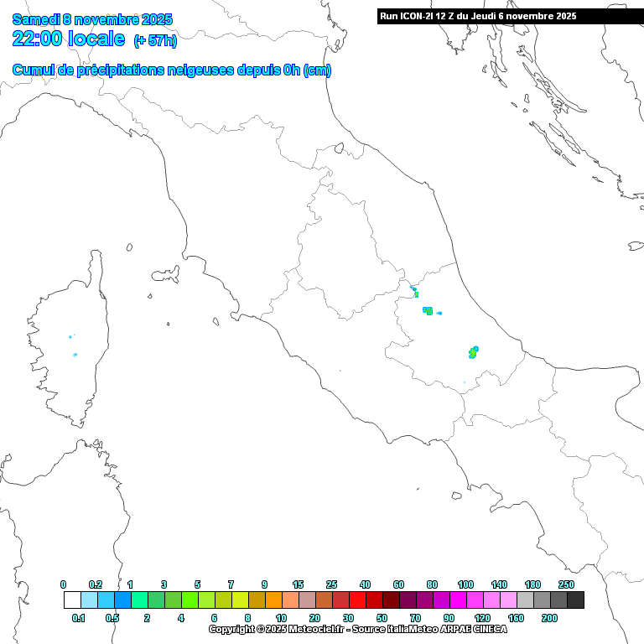Click the snow patch cluster near Gran Sasso
The height and width of the screenshot is (644, 644).
coord(428,311)
